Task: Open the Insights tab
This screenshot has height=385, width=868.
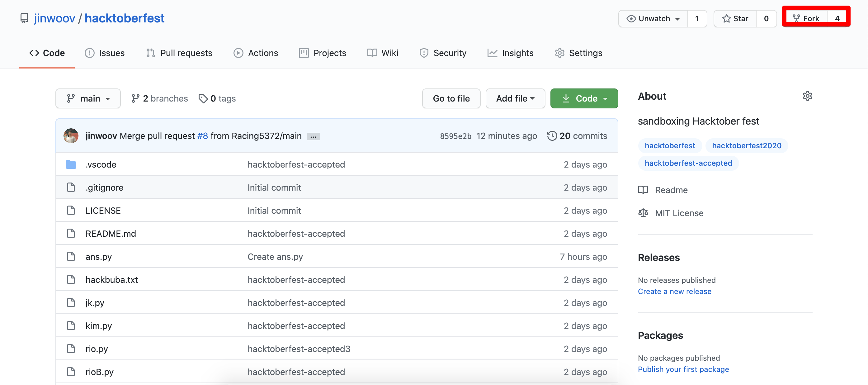Action: 511,53
